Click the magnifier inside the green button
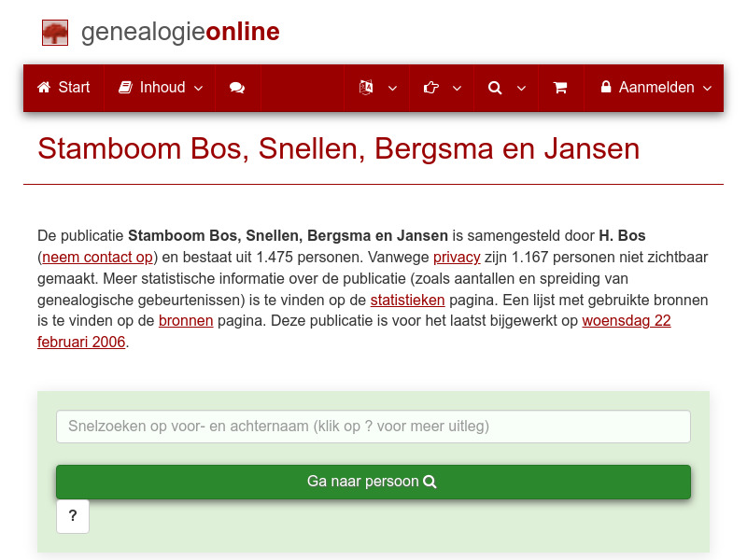Screen dimensions: 747x560 (x=430, y=482)
